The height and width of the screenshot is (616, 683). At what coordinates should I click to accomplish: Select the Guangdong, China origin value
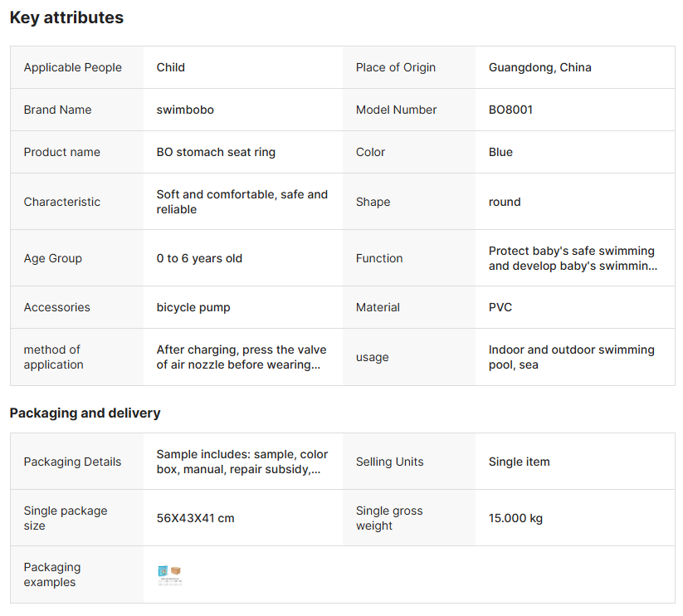tap(539, 67)
